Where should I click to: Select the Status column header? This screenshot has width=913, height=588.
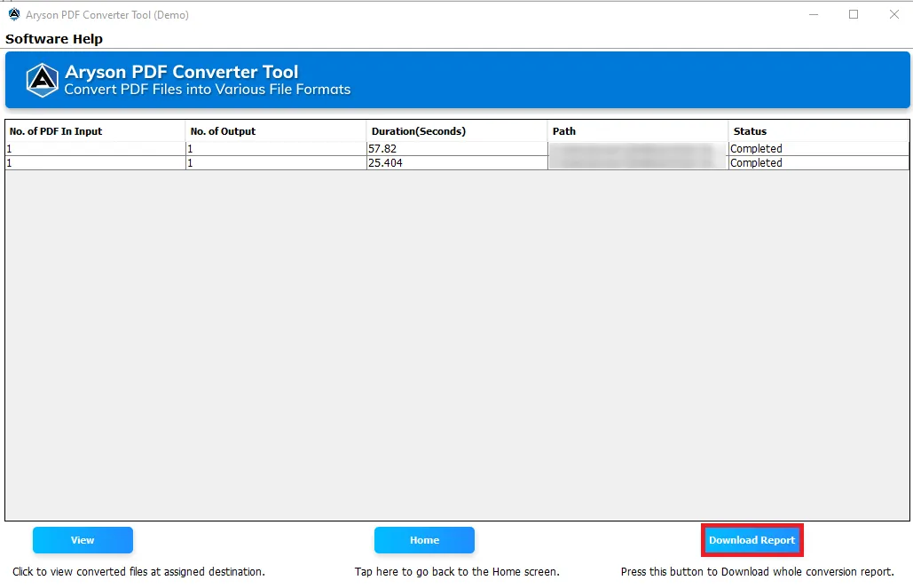click(818, 131)
